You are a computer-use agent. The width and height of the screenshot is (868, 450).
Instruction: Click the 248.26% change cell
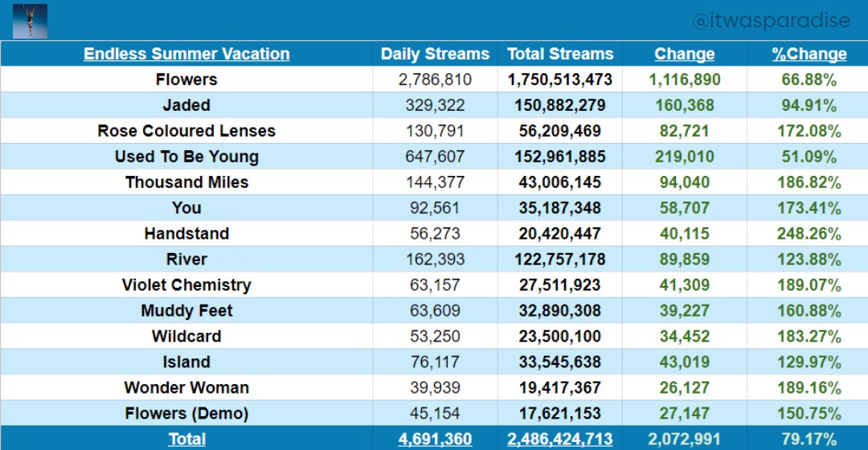[809, 234]
